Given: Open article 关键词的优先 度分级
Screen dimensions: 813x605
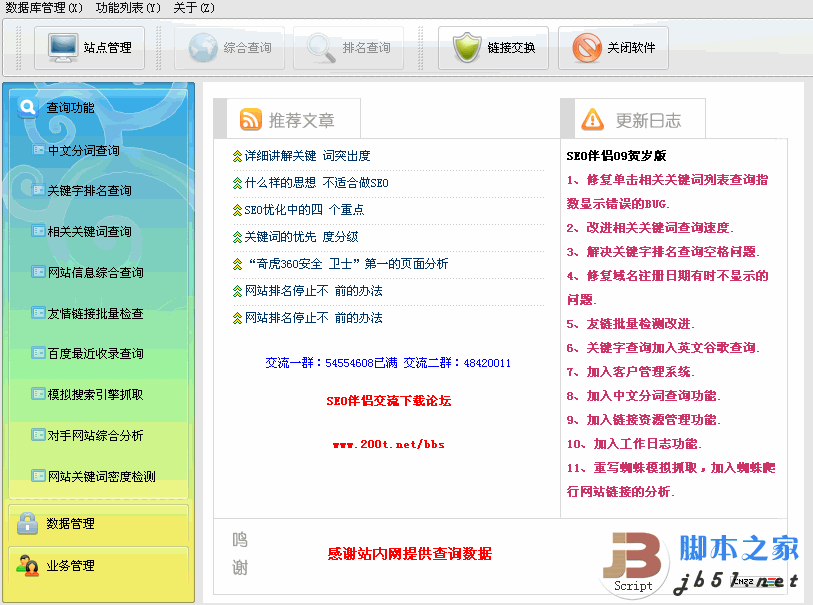Looking at the screenshot, I should (301, 237).
